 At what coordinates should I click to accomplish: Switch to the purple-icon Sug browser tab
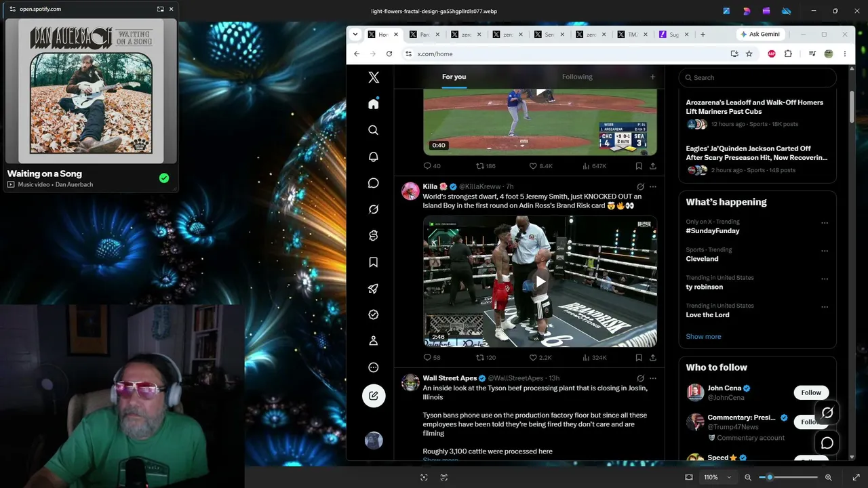point(674,35)
